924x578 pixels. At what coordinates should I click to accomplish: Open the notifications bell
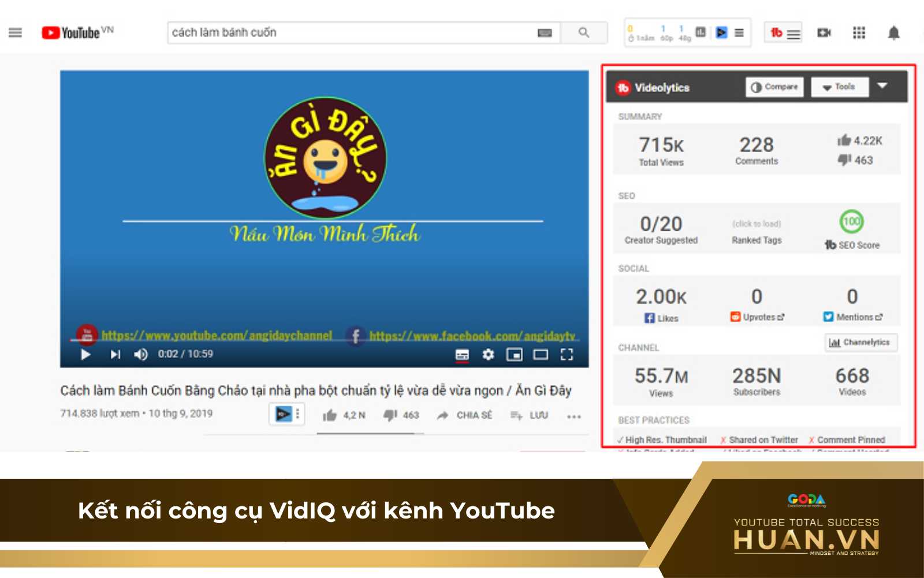(x=893, y=33)
